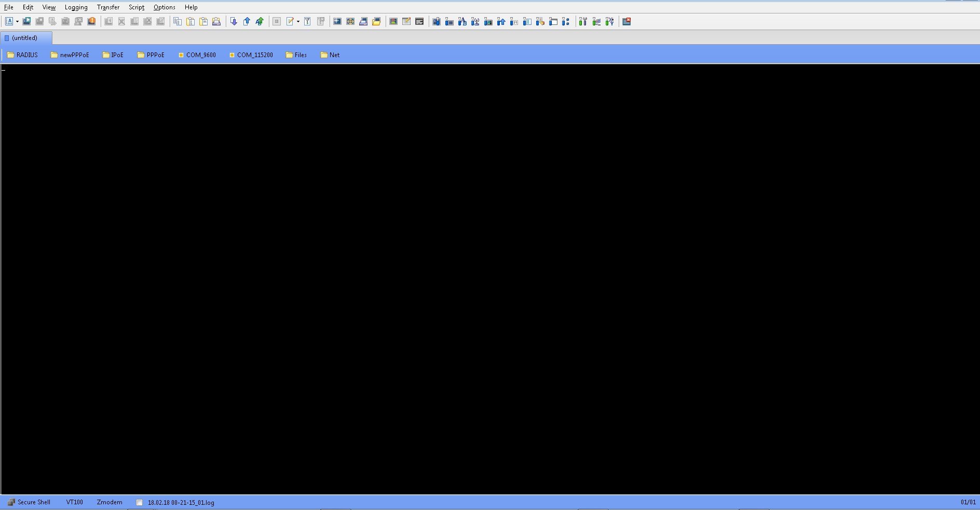Click the blue upload up-arrow icon

pos(247,21)
